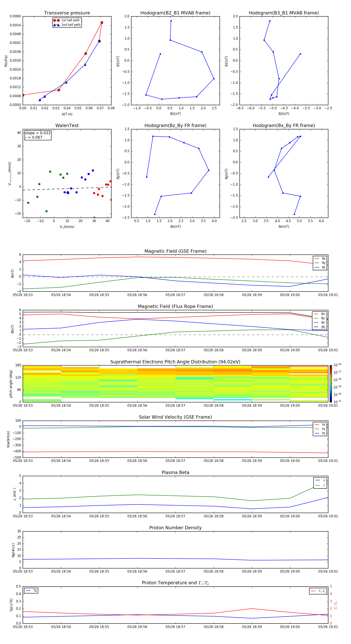Click 'Bz' in GSE magnetic field legend
Viewport: 351px width, 644px height.
320,267
